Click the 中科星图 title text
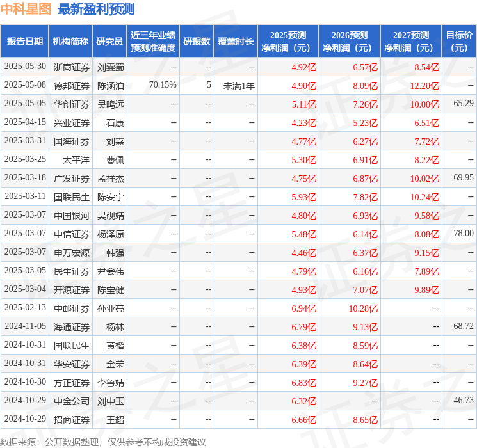 tap(26, 9)
